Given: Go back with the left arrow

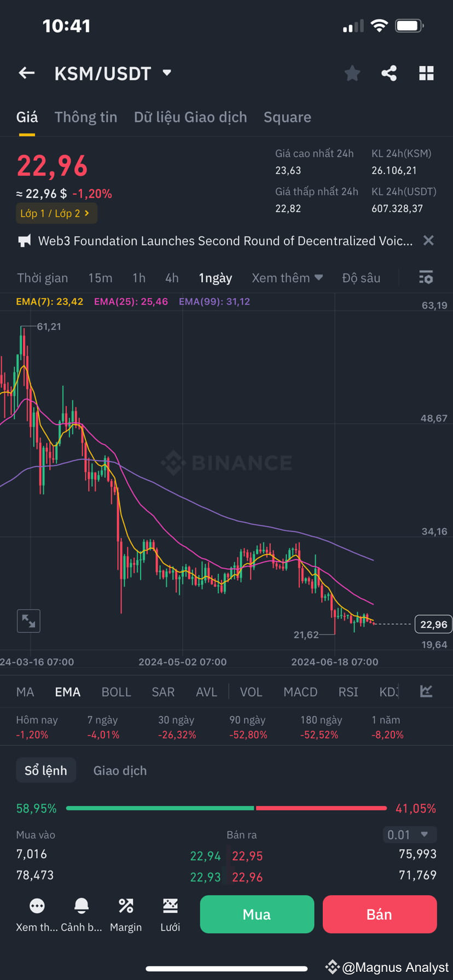Looking at the screenshot, I should [27, 73].
